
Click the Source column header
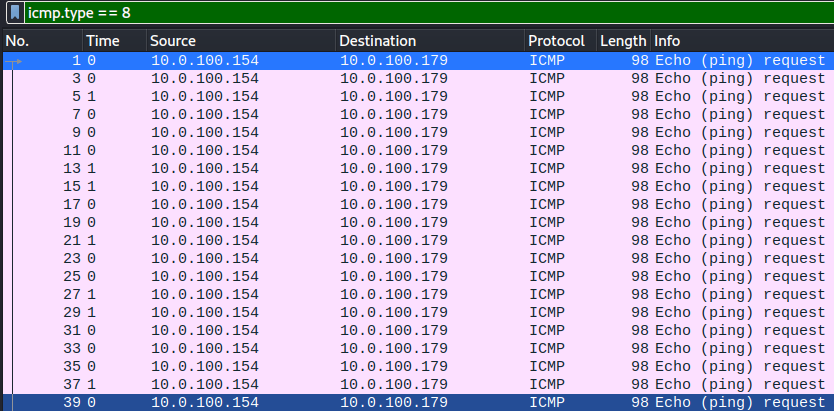click(241, 41)
